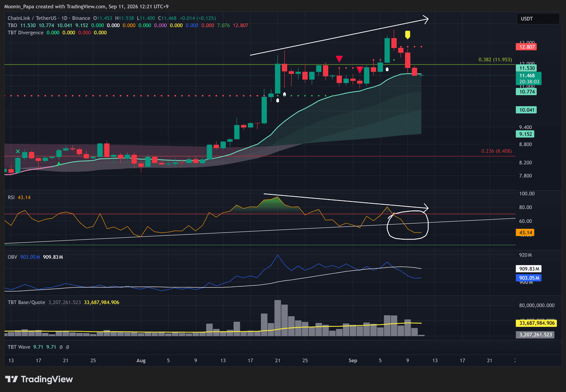The image size is (566, 392).
Task: Select the ChainLink / TetherUS symbol title
Action: click(31, 18)
